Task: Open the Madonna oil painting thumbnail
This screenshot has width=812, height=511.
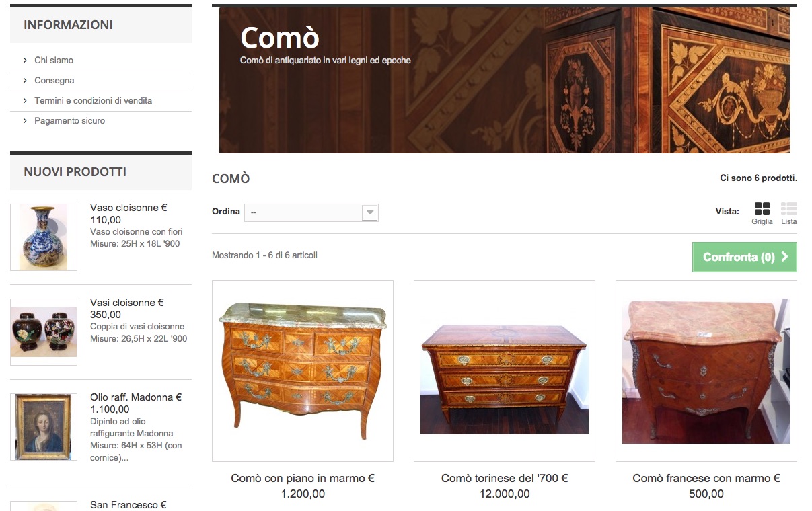Action: 44,427
